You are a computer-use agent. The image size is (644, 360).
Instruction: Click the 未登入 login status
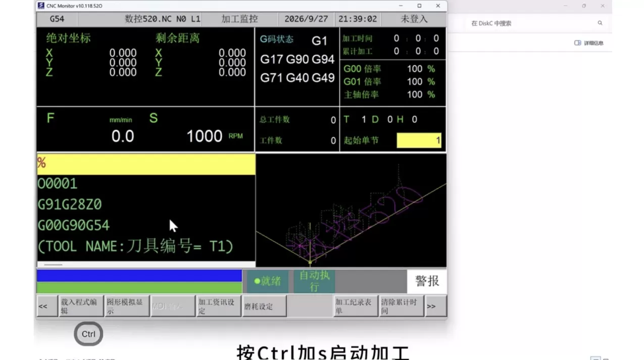click(x=414, y=19)
